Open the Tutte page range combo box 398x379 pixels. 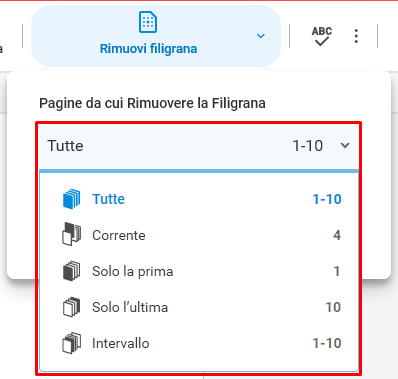[199, 146]
